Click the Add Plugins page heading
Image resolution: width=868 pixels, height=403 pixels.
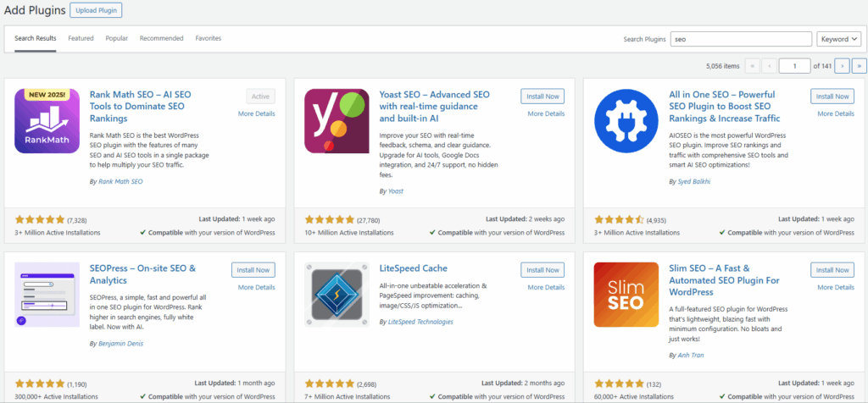[34, 10]
